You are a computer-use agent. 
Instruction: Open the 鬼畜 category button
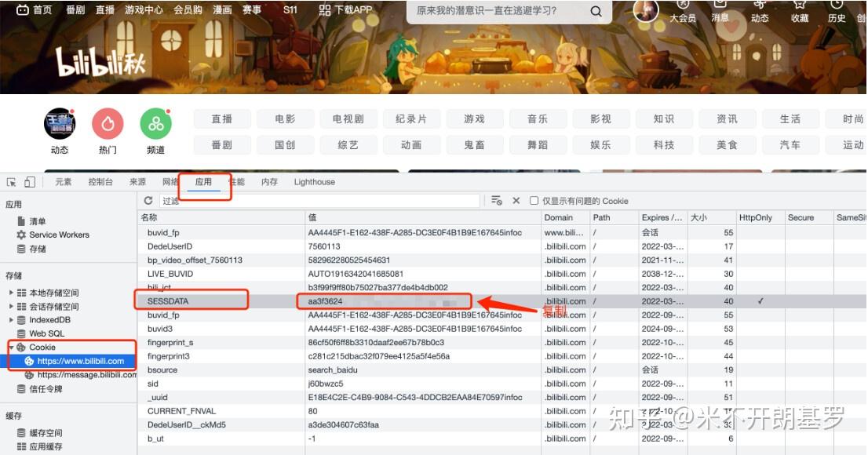(475, 144)
